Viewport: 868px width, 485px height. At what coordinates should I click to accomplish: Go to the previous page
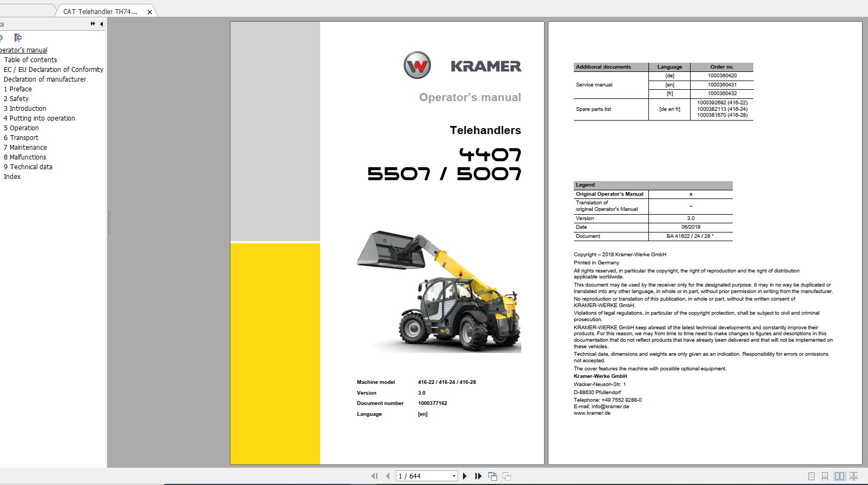point(388,476)
